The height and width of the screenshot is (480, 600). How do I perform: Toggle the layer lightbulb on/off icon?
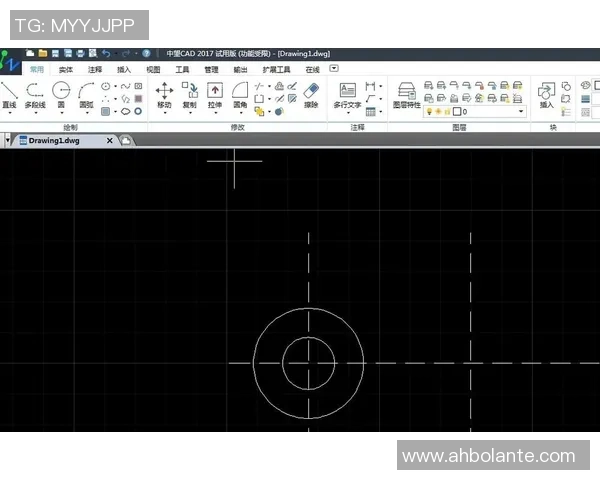(429, 112)
